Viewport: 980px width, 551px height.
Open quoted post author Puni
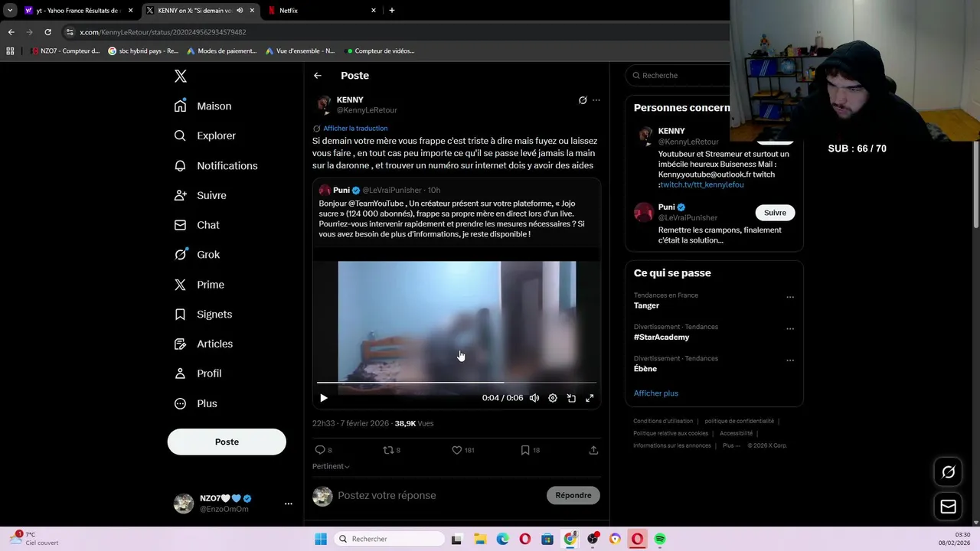[x=341, y=190]
